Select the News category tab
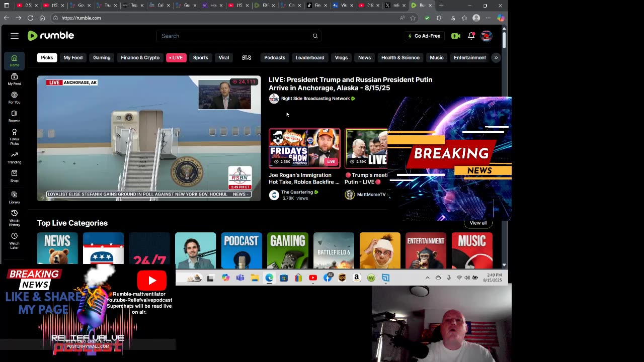 364,57
